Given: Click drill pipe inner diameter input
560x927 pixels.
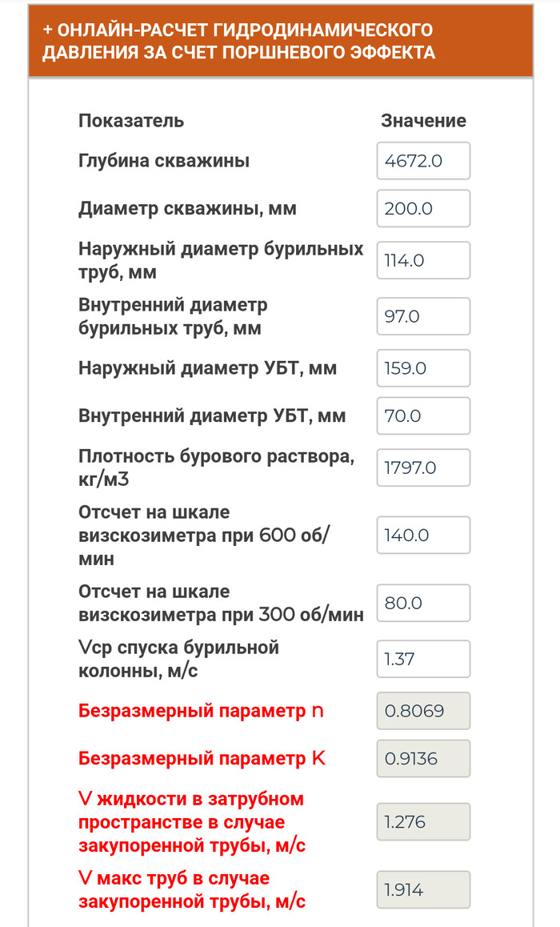Looking at the screenshot, I should point(423,316).
